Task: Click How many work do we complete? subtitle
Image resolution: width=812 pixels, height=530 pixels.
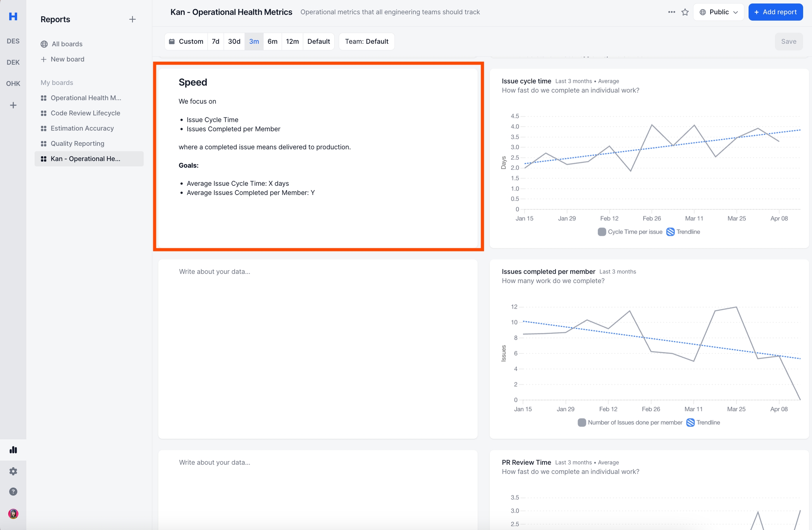Action: 553,281
